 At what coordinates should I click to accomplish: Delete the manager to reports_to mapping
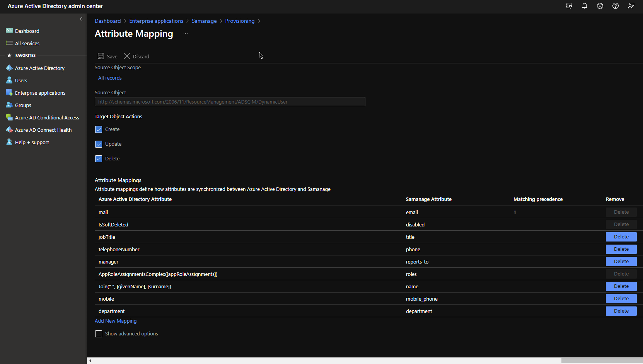[x=621, y=262]
